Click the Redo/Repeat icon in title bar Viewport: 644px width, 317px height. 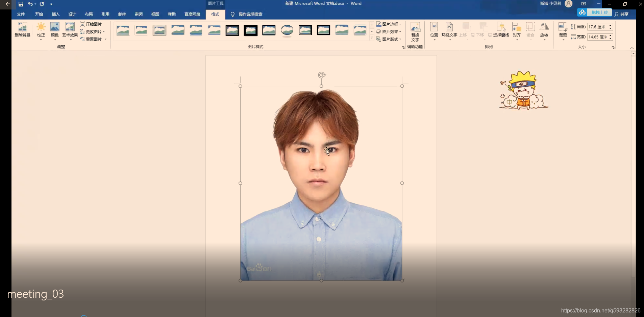[x=42, y=4]
